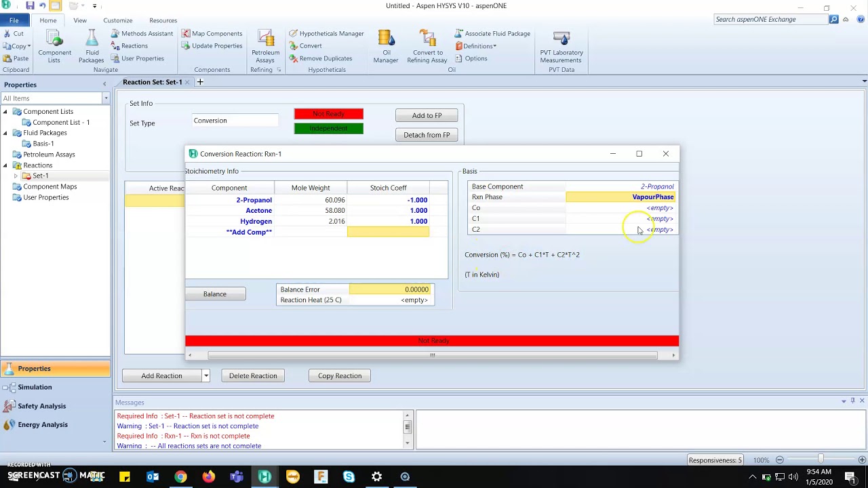Switch to the Resources ribbon tab
Screen dimensions: 868x488
[x=163, y=20]
